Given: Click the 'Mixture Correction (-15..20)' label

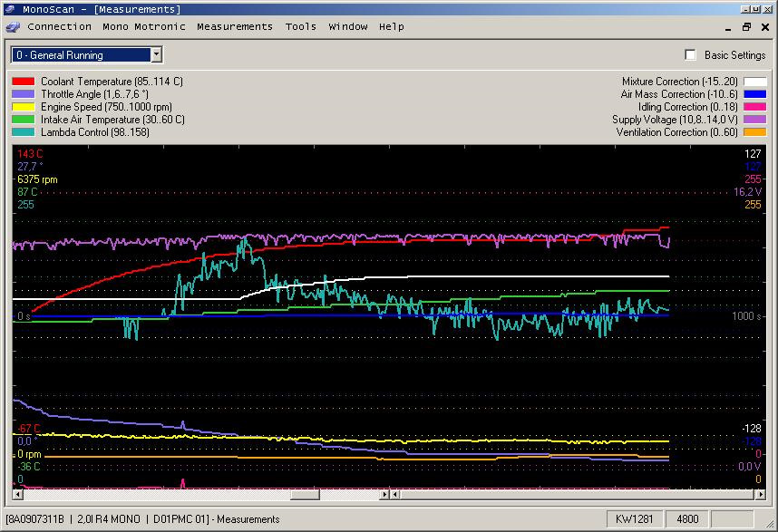Looking at the screenshot, I should pos(680,82).
